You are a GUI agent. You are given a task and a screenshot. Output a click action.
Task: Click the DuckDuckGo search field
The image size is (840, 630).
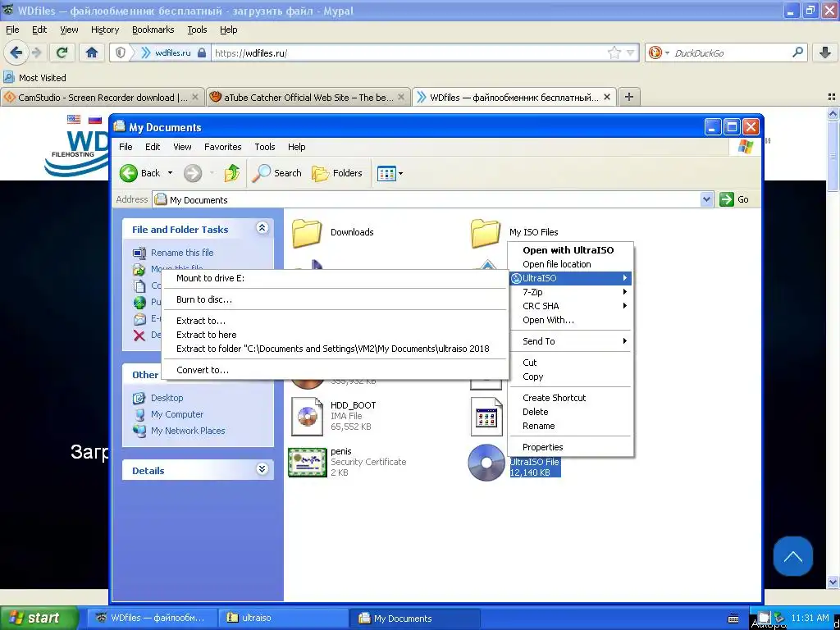pos(731,52)
